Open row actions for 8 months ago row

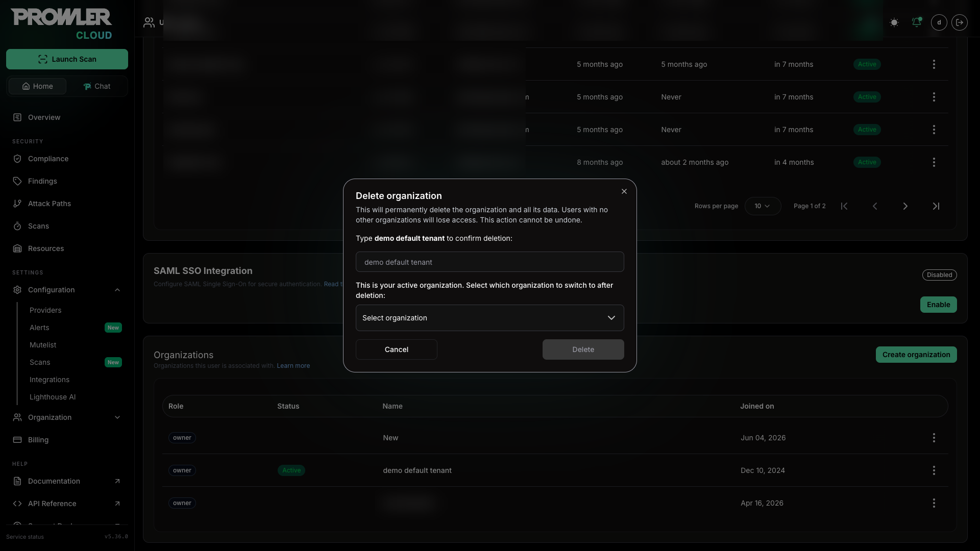tap(934, 162)
